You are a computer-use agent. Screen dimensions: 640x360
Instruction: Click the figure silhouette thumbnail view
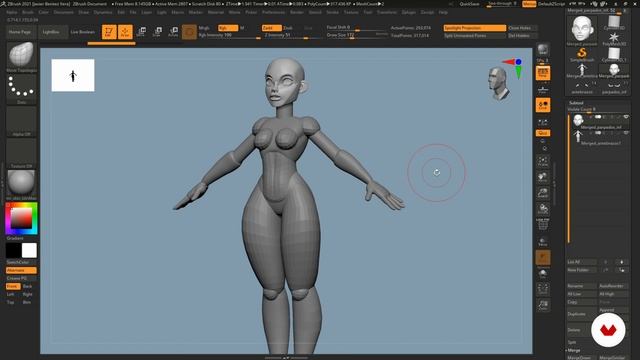73,75
